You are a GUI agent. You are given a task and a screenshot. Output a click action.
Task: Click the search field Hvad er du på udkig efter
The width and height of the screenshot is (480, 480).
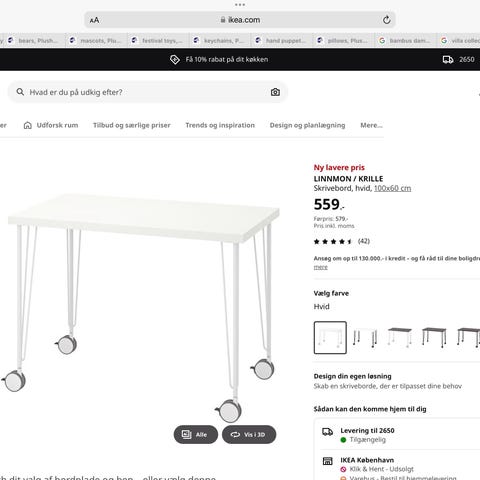tap(148, 92)
